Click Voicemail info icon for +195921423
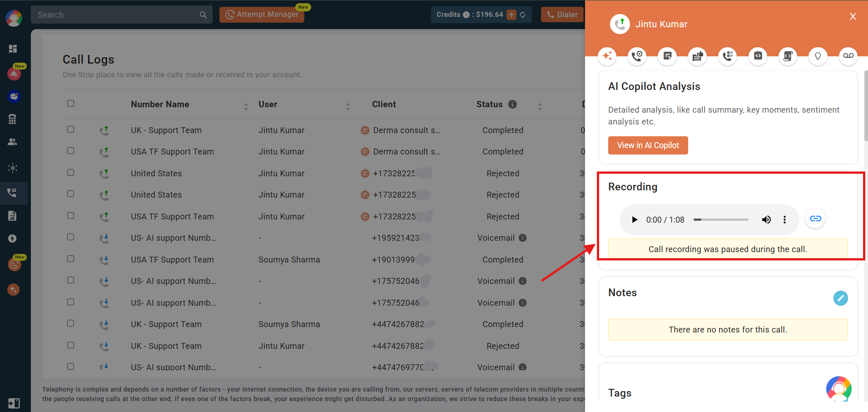The height and width of the screenshot is (412, 868). pos(522,238)
